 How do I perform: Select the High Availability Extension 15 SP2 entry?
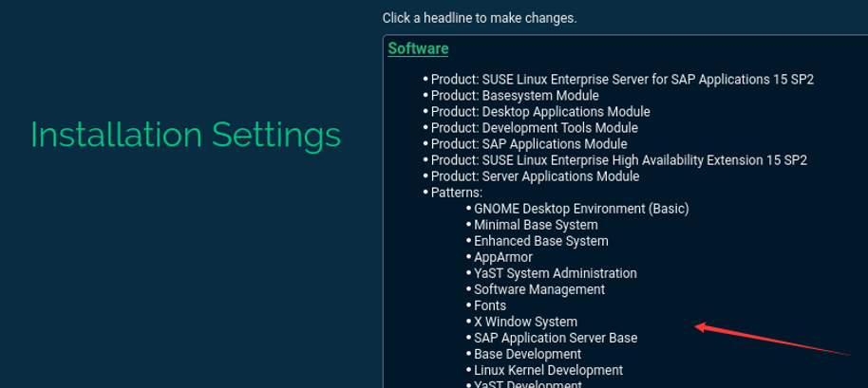pyautogui.click(x=619, y=160)
